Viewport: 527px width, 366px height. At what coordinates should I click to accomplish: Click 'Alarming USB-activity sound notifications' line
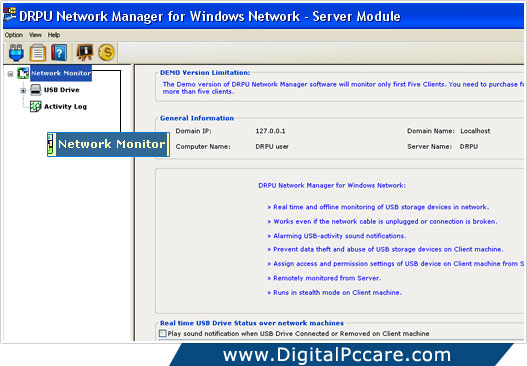coord(337,236)
